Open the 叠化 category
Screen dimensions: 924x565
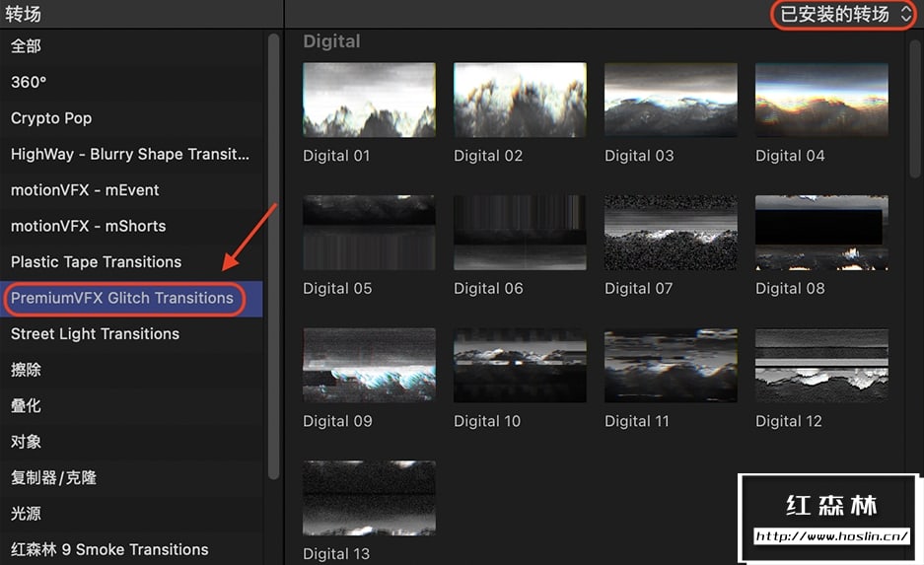(131, 405)
